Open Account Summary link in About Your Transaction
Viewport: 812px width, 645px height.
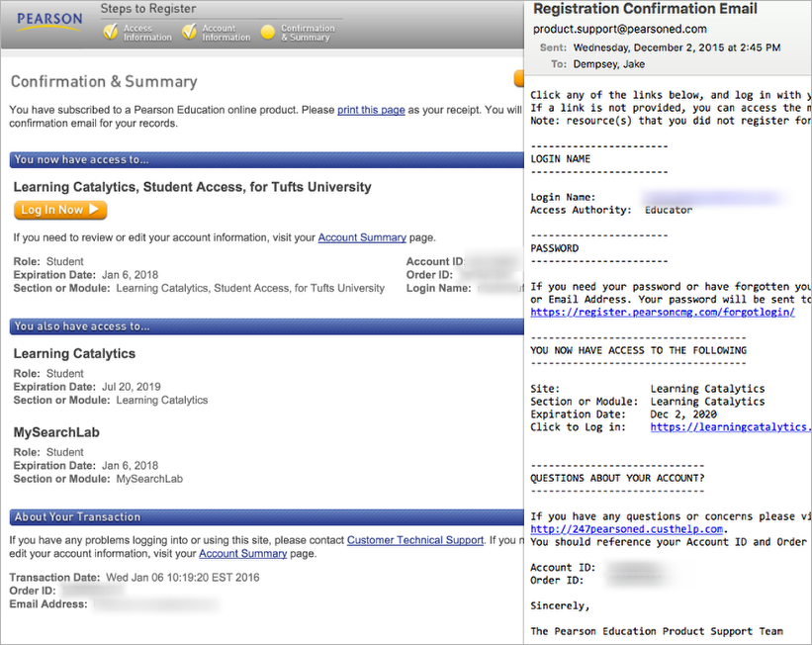[x=243, y=553]
